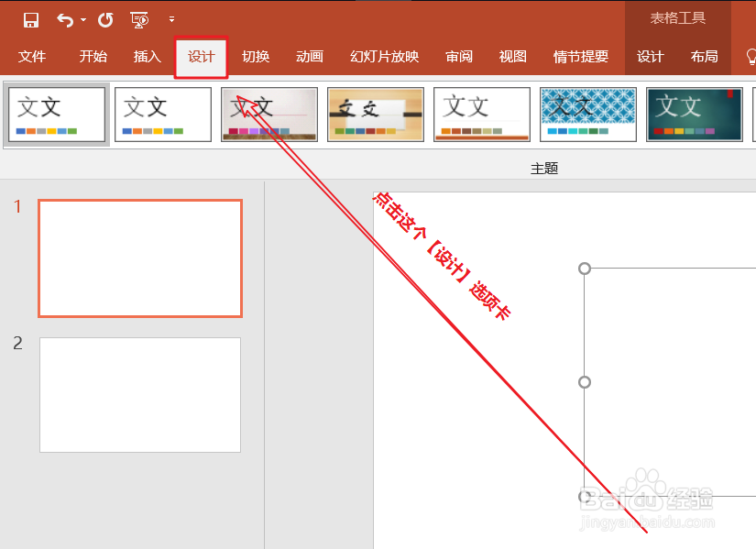756x549 pixels.
Task: Open the 文件 tab
Action: pos(32,57)
